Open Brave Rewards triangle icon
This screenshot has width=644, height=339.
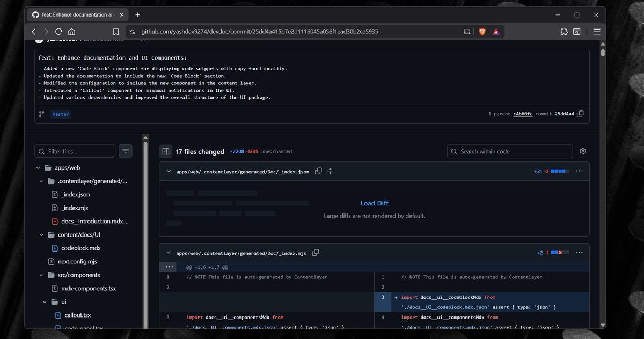[496, 32]
